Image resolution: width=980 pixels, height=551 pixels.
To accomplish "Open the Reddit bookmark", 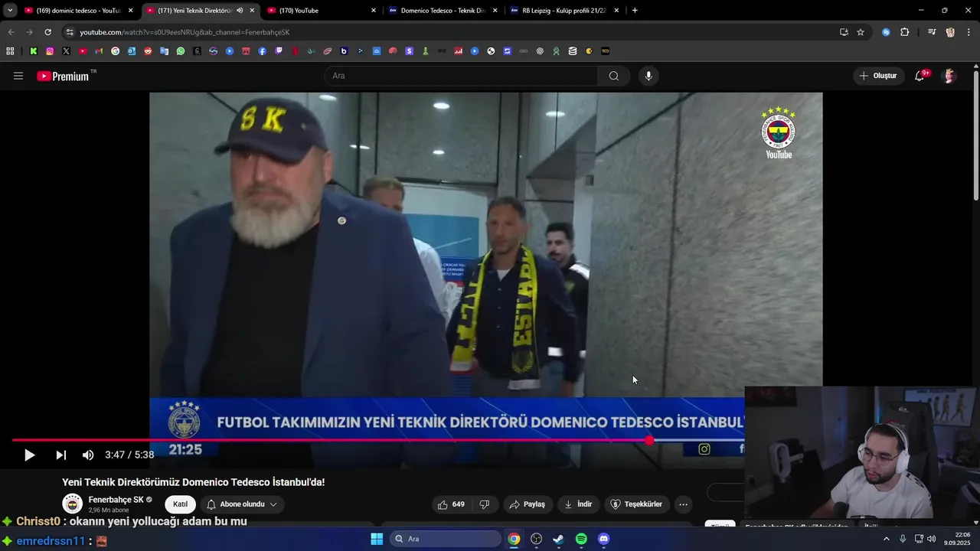I will [148, 51].
